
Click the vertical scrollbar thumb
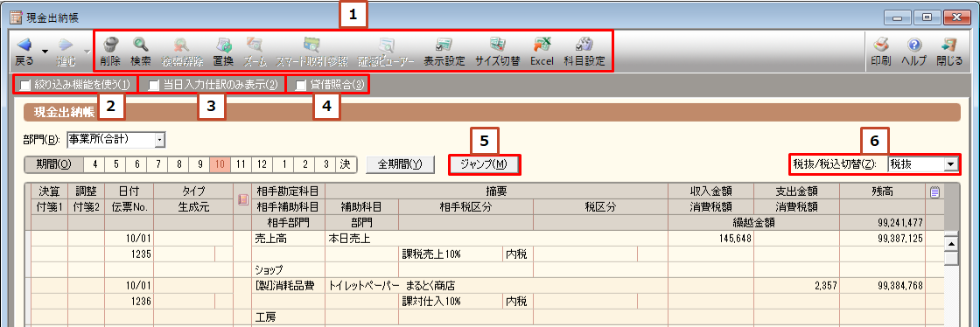coord(951,258)
